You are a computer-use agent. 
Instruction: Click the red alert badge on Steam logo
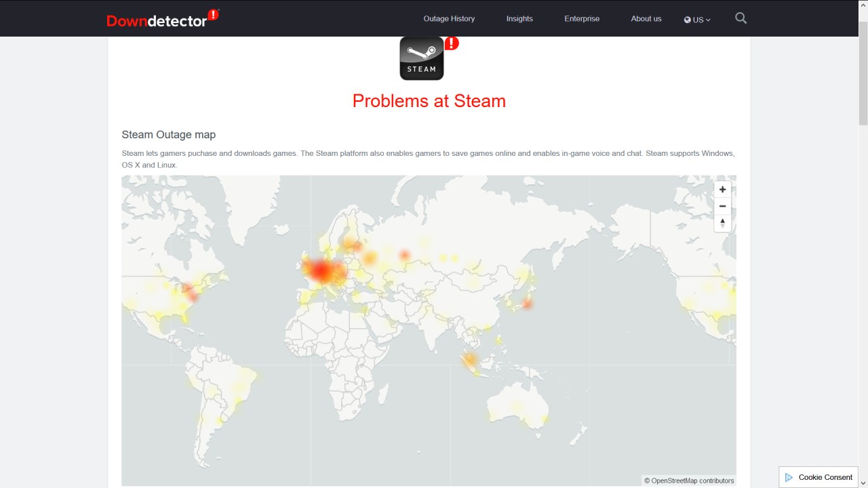point(452,43)
